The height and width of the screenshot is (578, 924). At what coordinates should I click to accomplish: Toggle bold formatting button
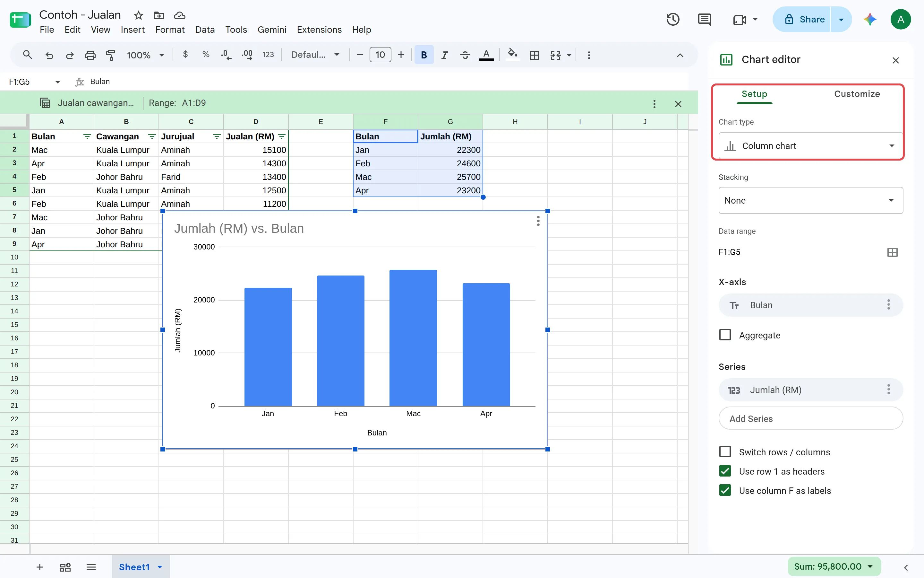424,55
